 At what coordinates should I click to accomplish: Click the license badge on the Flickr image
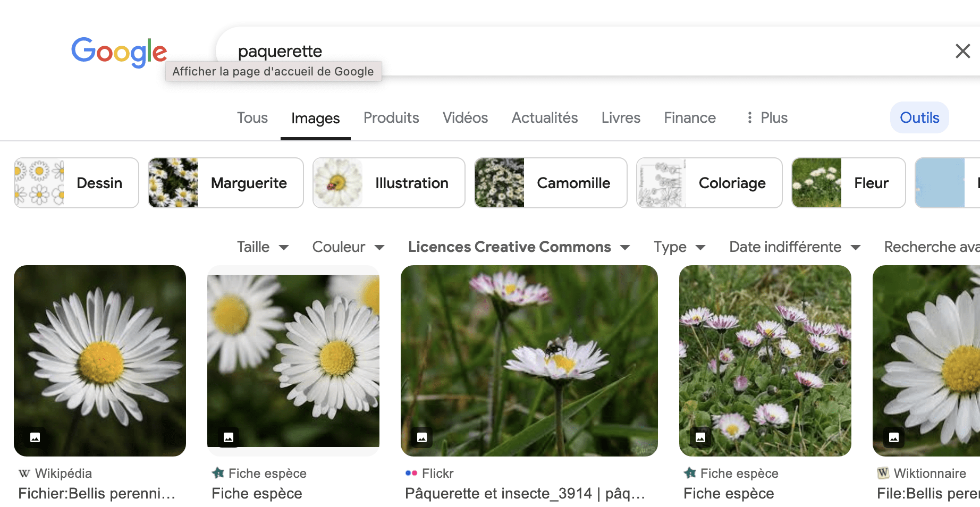(x=422, y=437)
